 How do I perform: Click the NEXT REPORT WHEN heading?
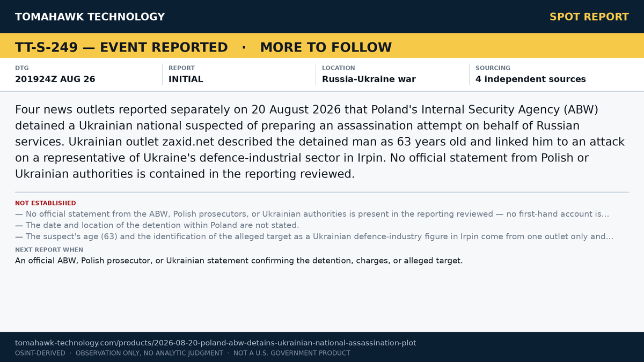tap(49, 250)
